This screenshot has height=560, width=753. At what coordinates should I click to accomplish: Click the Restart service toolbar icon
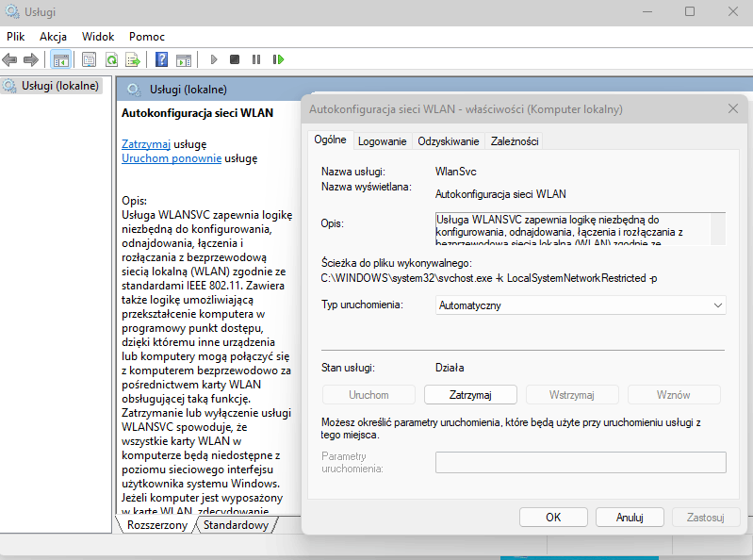point(279,59)
